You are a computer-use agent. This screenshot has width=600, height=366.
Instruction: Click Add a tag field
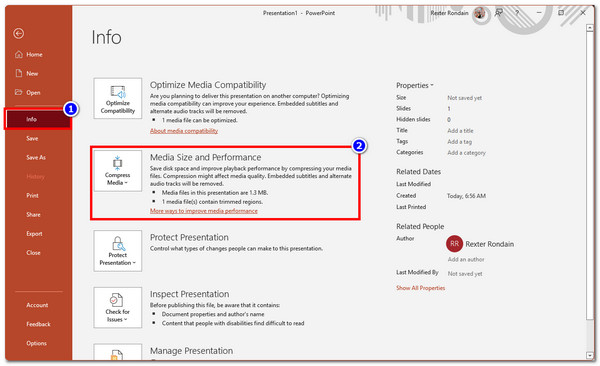coord(460,142)
